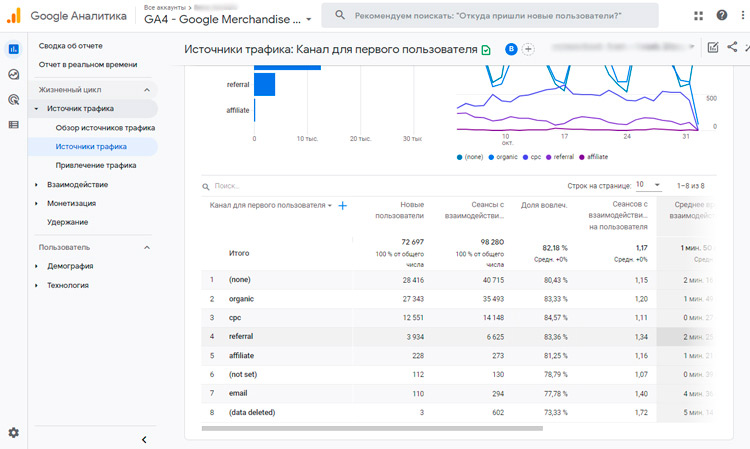The width and height of the screenshot is (750, 449).
Task: Open the Reports icon in left rail
Action: click(14, 48)
